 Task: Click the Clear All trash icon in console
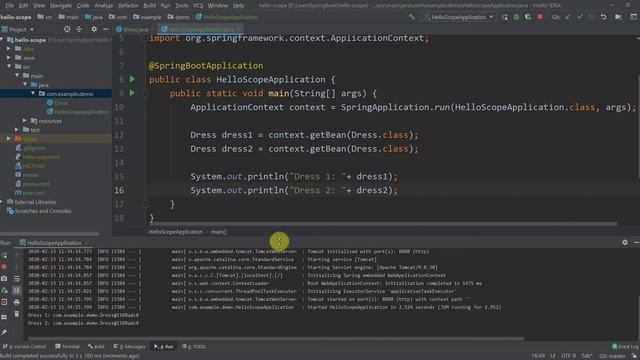(16, 314)
